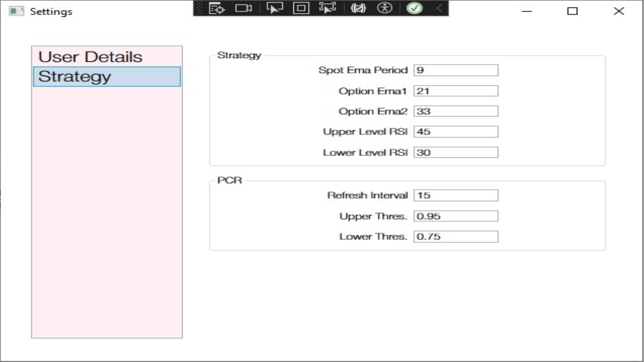Viewport: 644px width, 362px height.
Task: Click the 'Upper Level RSI' label
Action: pyautogui.click(x=365, y=132)
